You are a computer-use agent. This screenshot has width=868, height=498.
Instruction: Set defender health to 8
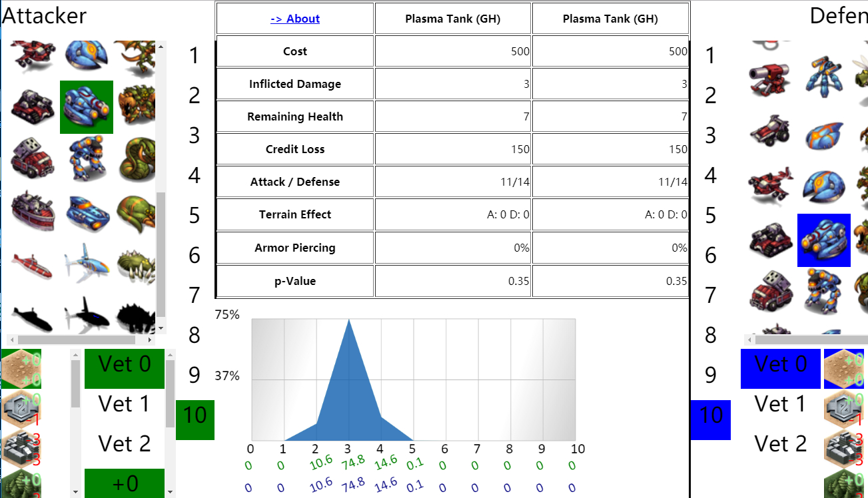coord(711,335)
